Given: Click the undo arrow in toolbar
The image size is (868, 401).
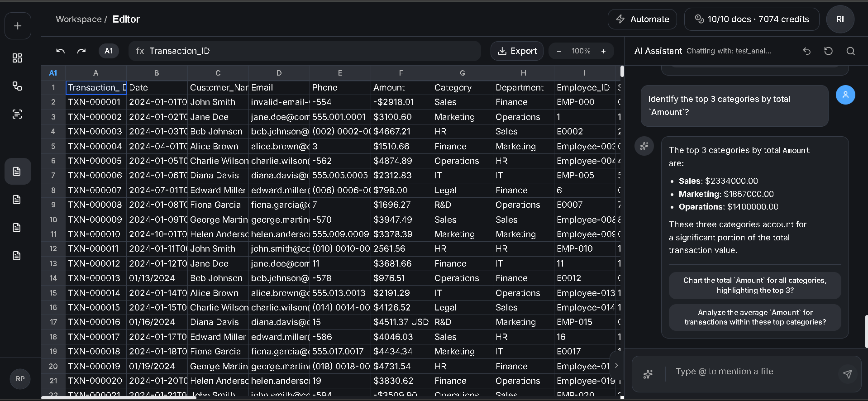Looking at the screenshot, I should (60, 51).
